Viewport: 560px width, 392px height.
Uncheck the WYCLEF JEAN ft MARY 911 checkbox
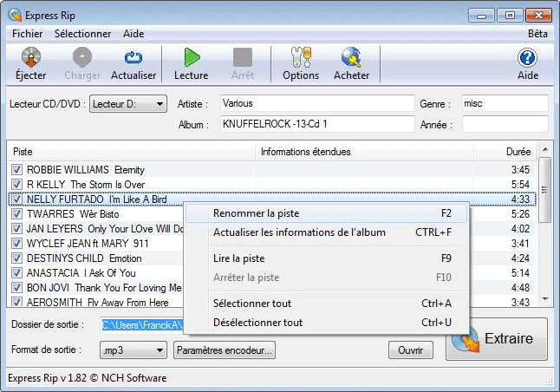pyautogui.click(x=16, y=243)
